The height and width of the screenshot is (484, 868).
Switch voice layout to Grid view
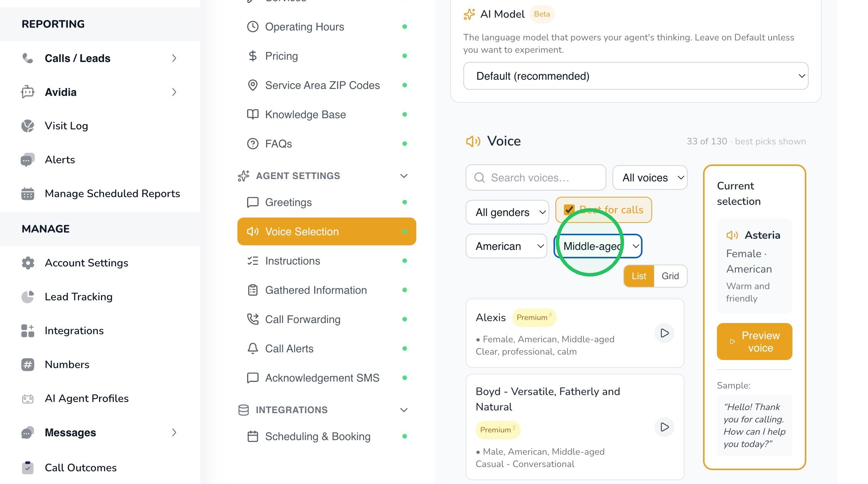670,276
